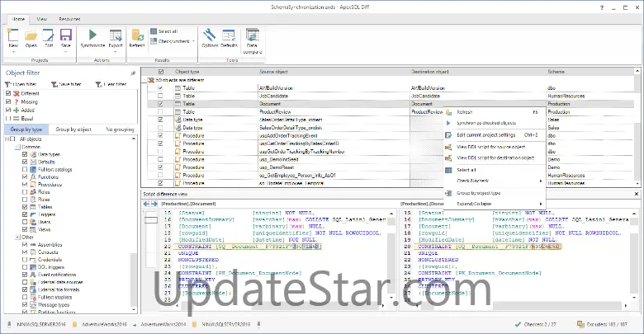Screen dimensions: 644x334
Task: Open a project with the Open icon
Action: pyautogui.click(x=31, y=35)
